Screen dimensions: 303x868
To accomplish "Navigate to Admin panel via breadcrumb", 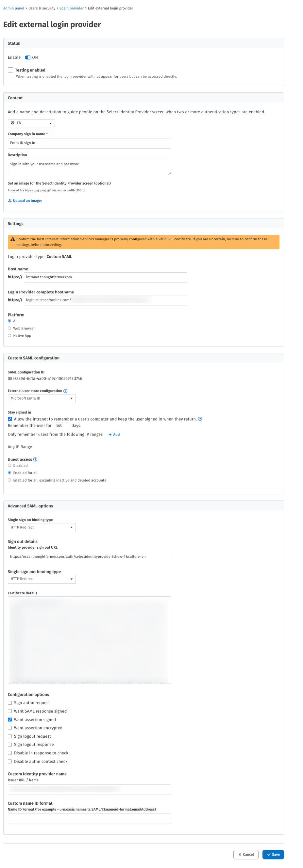I will pyautogui.click(x=13, y=8).
